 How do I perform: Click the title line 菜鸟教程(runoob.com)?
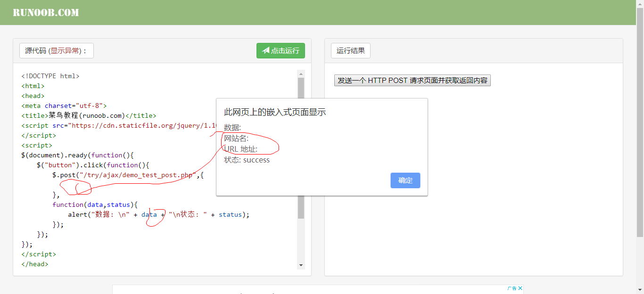tap(89, 115)
